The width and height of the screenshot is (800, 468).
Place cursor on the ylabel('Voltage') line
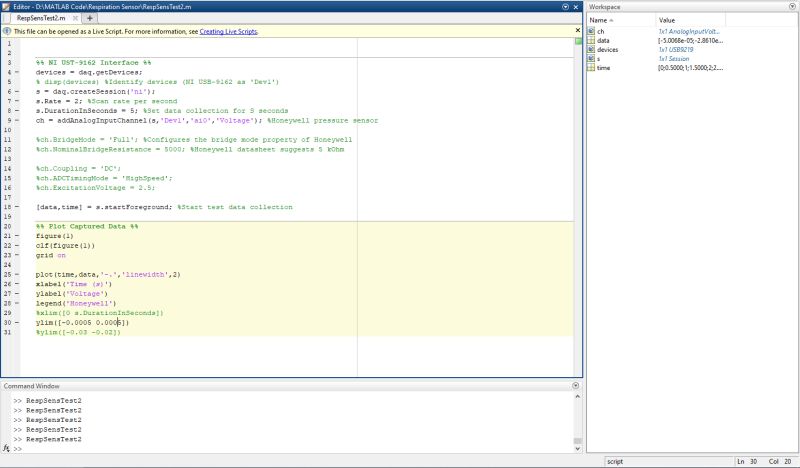coord(72,293)
